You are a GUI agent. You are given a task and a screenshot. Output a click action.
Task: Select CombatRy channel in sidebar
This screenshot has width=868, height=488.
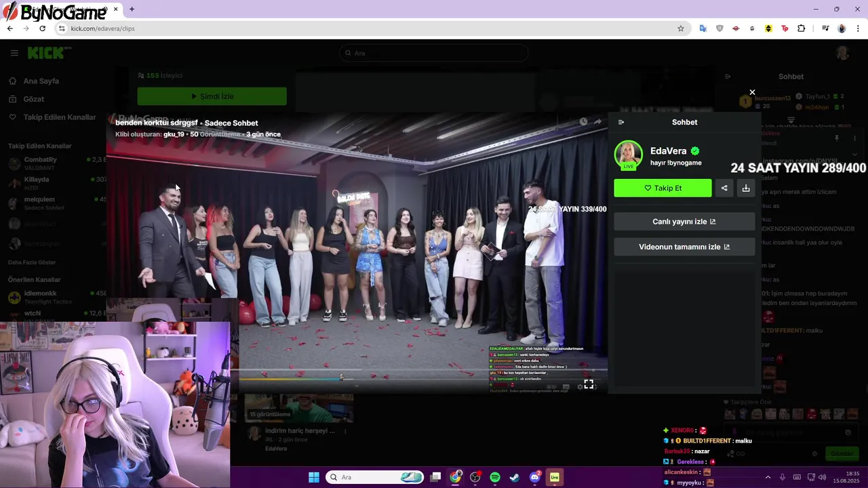(57, 163)
